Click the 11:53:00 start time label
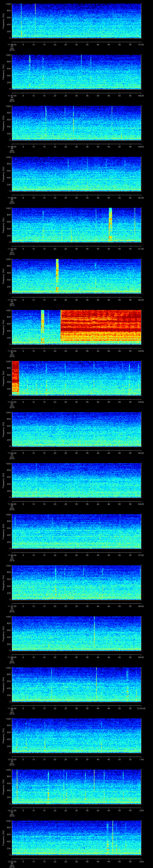Screen dimensions: 153x868 [x=12, y=402]
